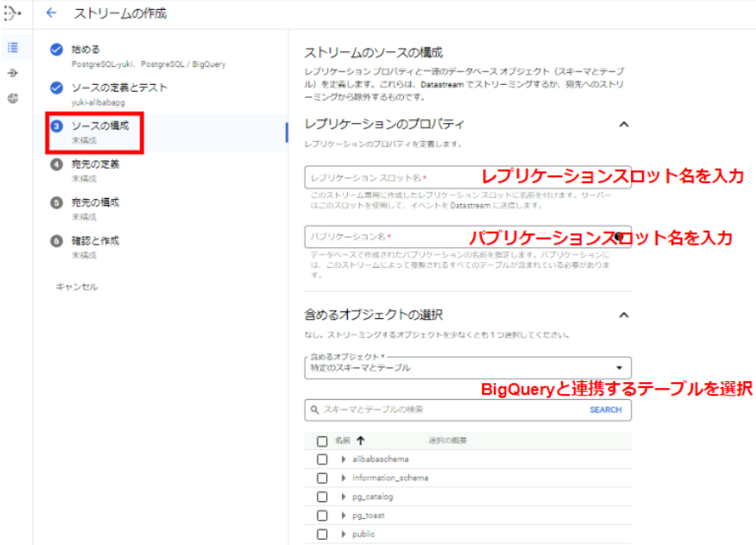The image size is (756, 545).
Task: Check the pg_catalog checkbox
Action: coord(322,497)
